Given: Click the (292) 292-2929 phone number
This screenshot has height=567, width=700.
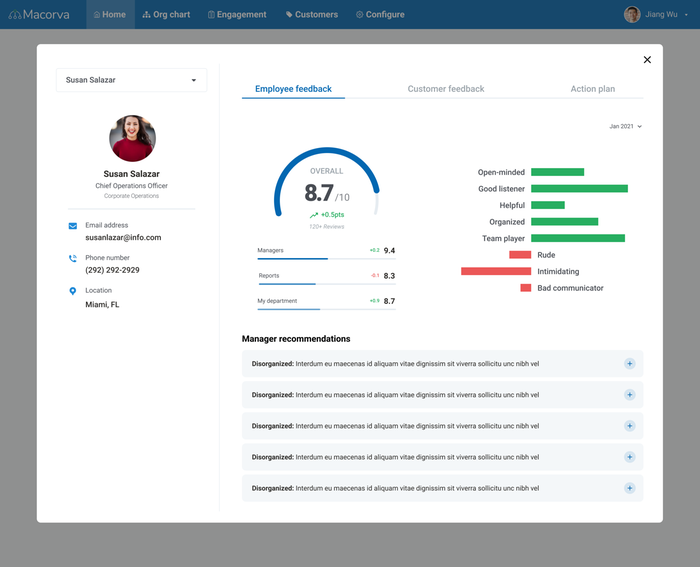Looking at the screenshot, I should pyautogui.click(x=112, y=270).
